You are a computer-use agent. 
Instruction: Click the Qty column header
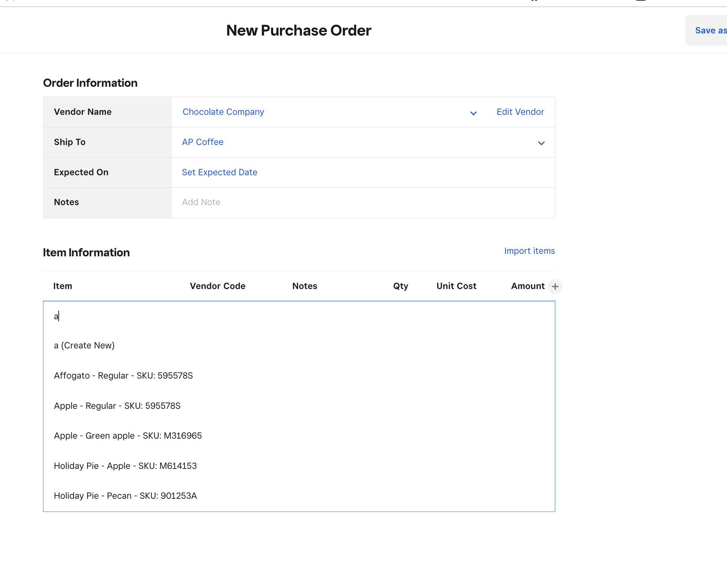[400, 286]
